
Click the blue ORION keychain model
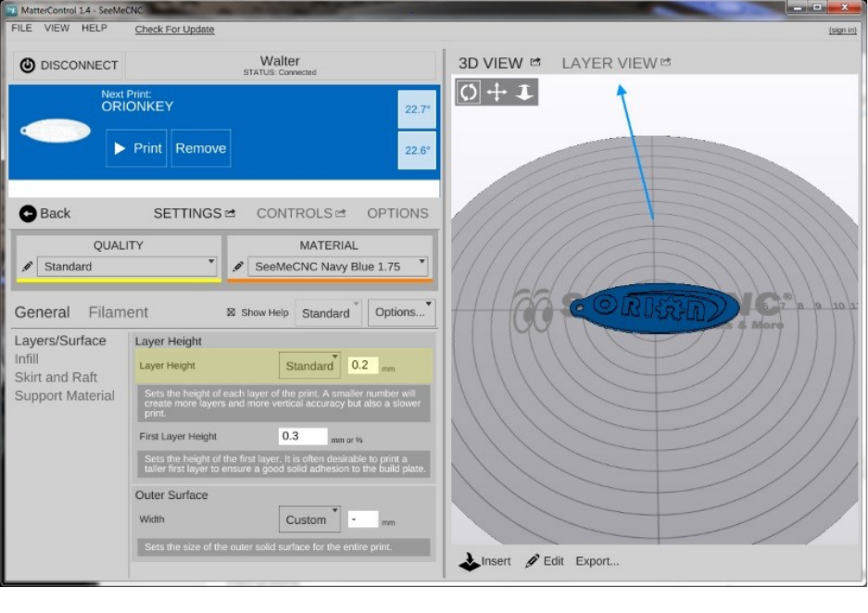coord(654,308)
